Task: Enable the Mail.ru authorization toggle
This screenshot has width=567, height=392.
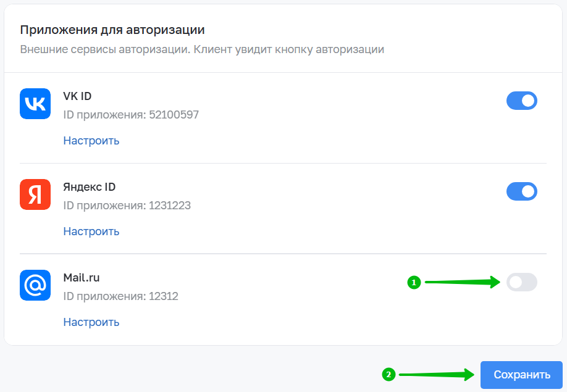Action: click(x=521, y=282)
